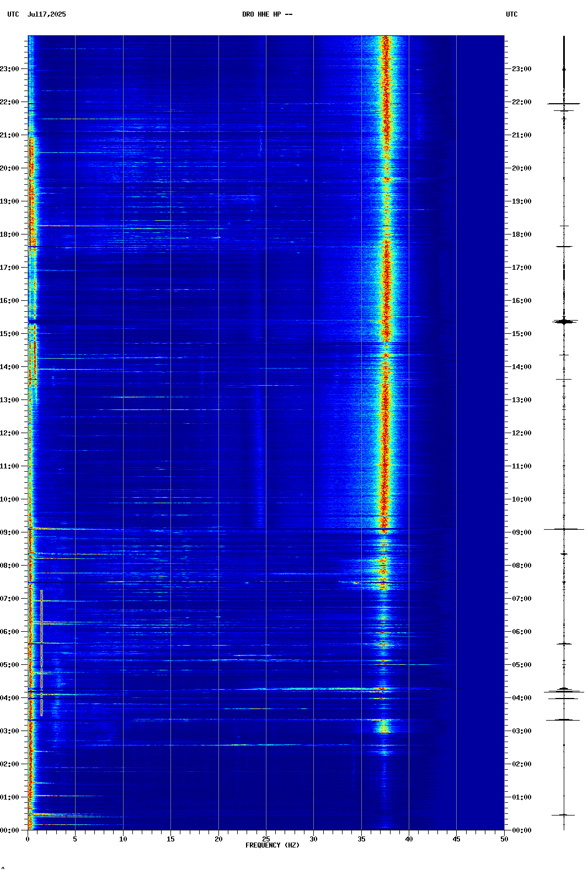Viewport: 588px width, 874px height.
Task: Click "18:00" on the left time axis
Action: [9, 235]
